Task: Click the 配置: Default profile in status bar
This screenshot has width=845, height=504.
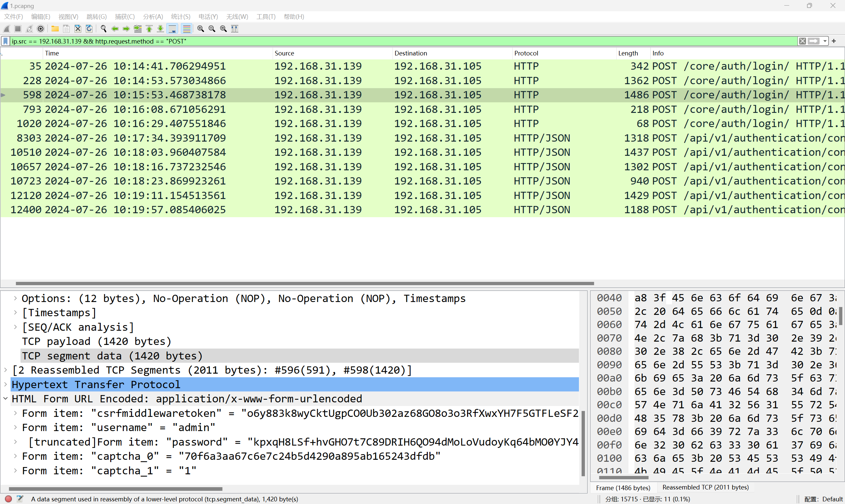Action: click(823, 499)
